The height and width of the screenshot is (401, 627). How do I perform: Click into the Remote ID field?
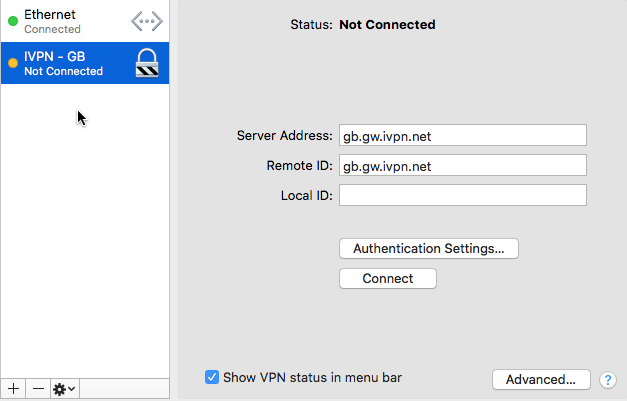pyautogui.click(x=463, y=165)
